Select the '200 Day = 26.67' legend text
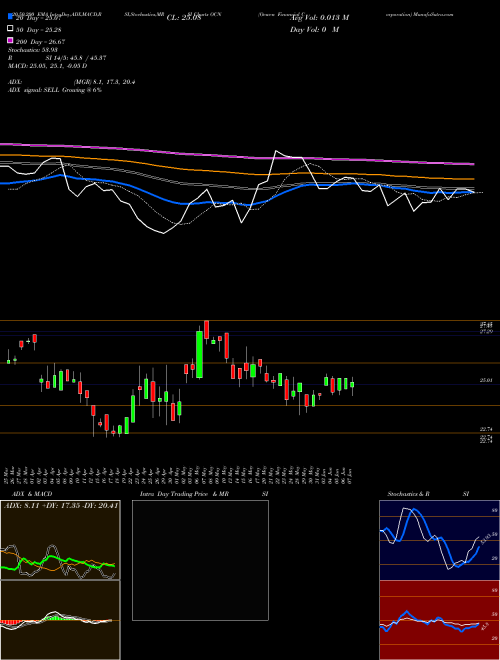500x660 pixels. [x=40, y=42]
